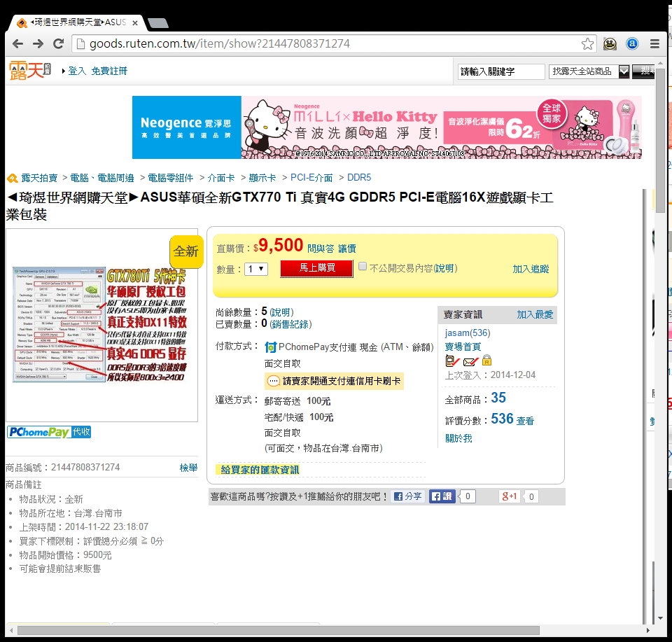Viewport: 672px width, 642px height.
Task: Share via Facebook 分享 button
Action: click(407, 496)
